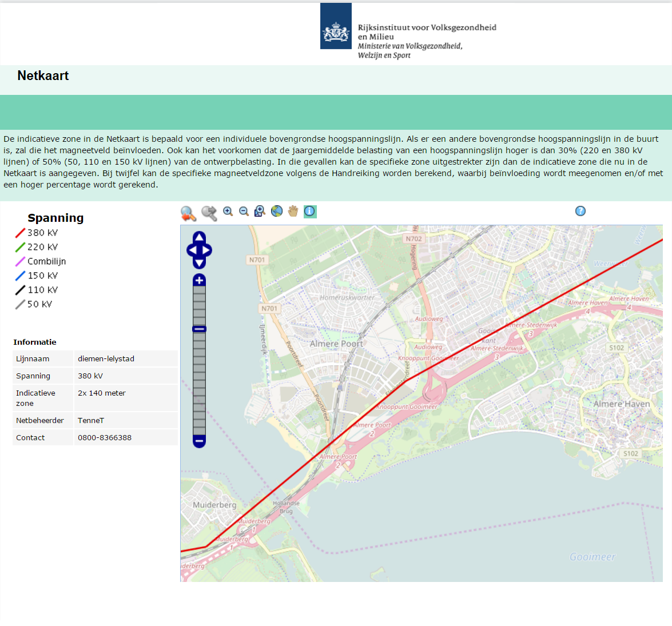Click the minus below the zoom bar
The image size is (672, 626).
coord(199,441)
